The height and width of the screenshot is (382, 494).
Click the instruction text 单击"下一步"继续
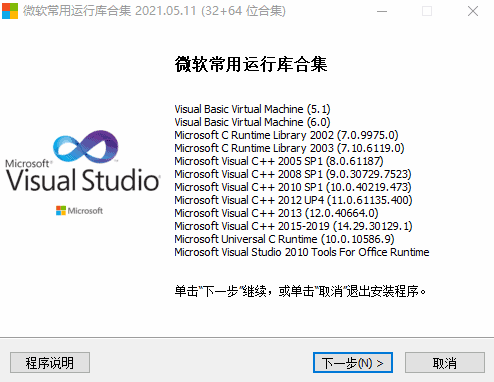[x=220, y=291]
